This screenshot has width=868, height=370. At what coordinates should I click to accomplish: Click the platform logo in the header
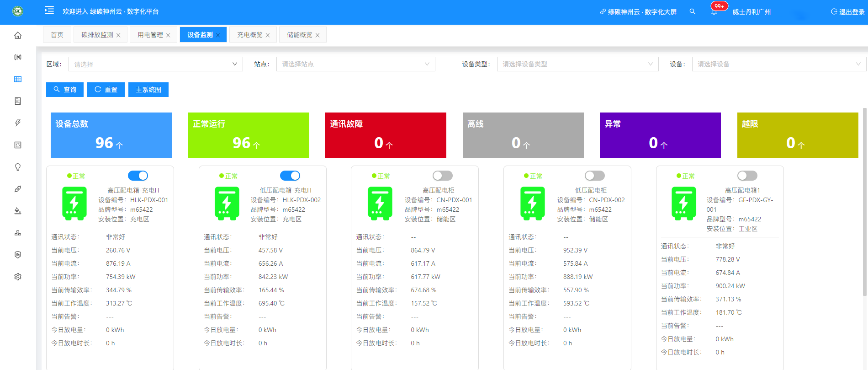[x=18, y=11]
